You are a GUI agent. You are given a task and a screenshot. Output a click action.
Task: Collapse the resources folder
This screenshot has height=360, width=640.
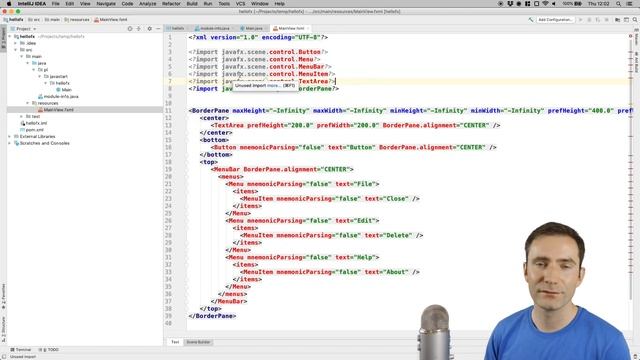28,103
